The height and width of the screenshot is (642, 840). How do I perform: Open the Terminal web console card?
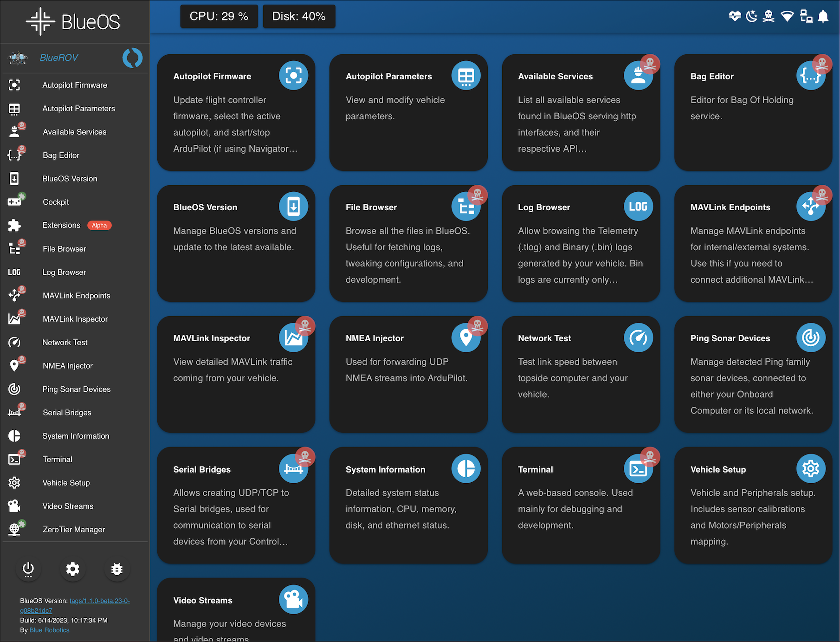(581, 505)
